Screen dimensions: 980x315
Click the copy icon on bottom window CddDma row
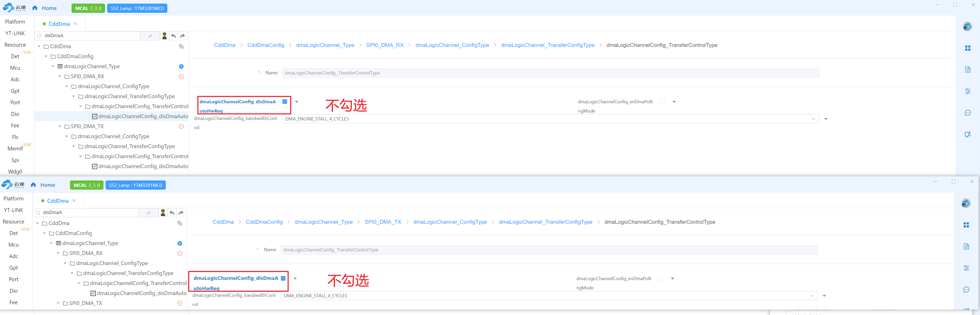[x=180, y=223]
